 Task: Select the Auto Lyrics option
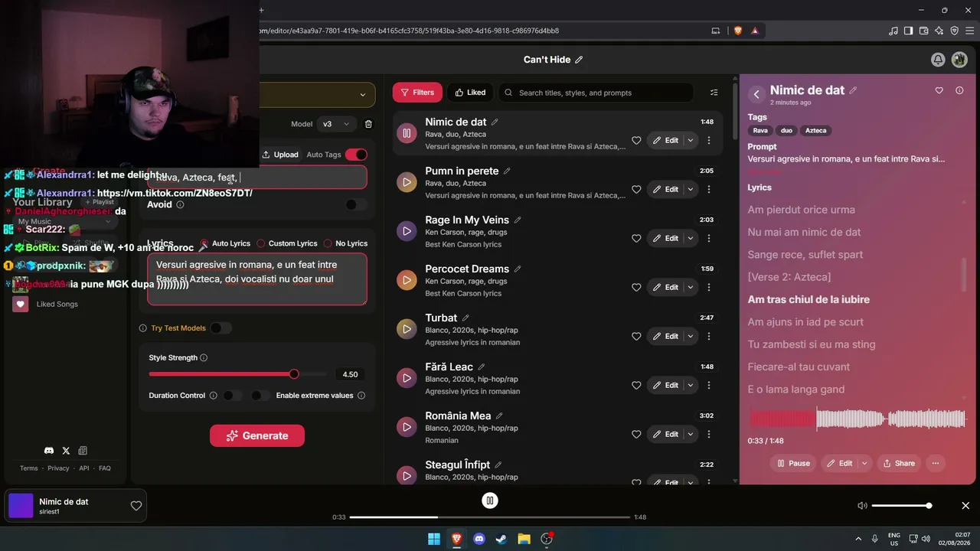tap(225, 243)
